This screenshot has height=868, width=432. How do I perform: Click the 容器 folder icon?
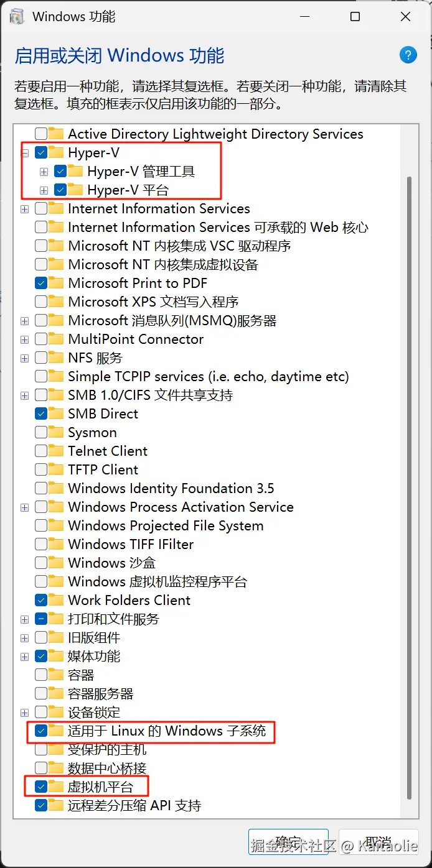tap(57, 674)
